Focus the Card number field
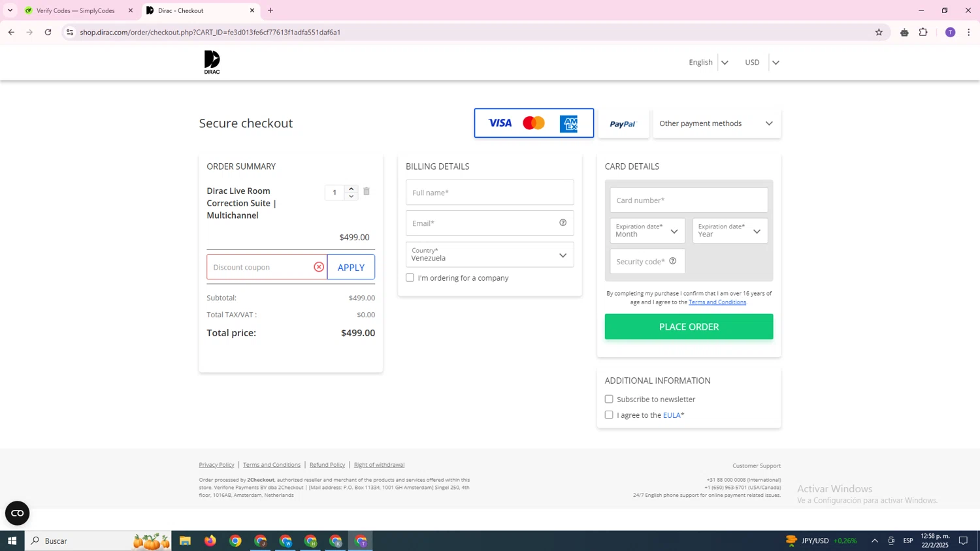980x551 pixels. [689, 200]
